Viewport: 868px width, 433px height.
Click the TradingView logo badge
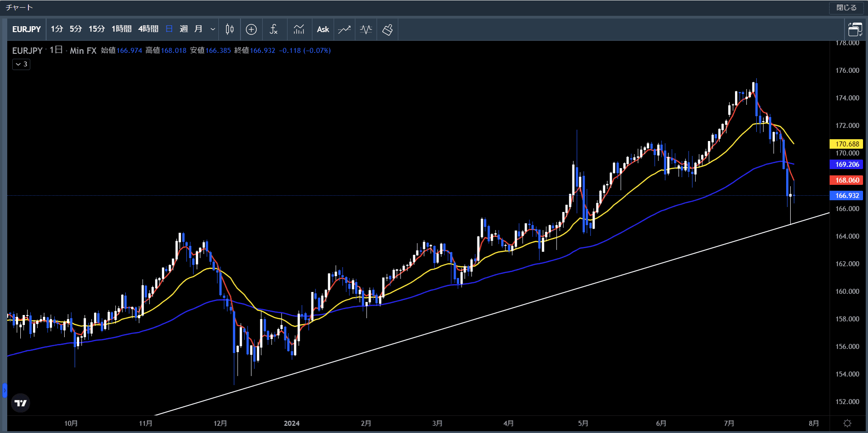point(20,403)
